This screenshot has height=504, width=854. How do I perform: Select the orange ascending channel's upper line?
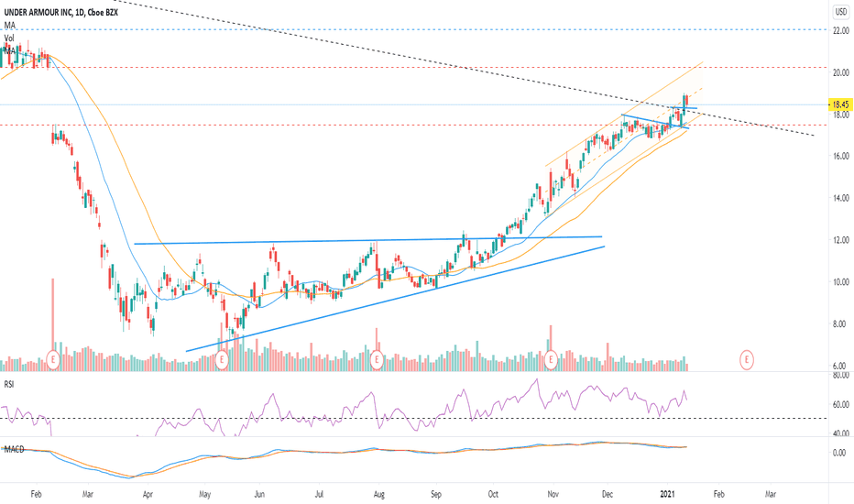(624, 114)
